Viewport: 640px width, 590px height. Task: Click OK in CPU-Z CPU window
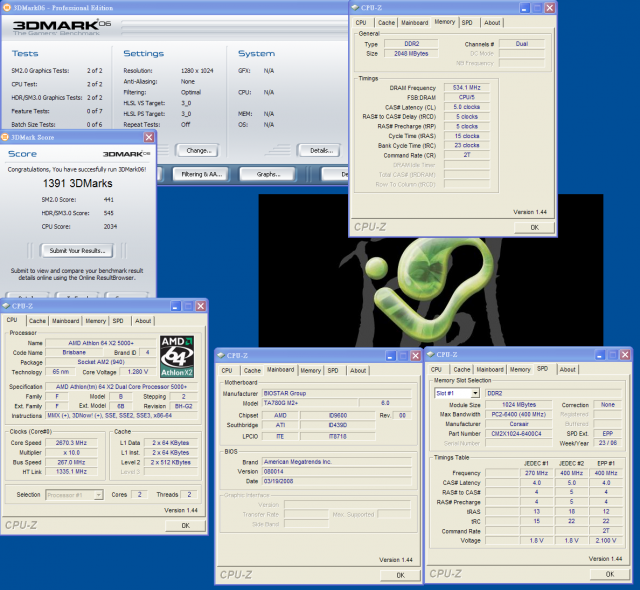[185, 526]
